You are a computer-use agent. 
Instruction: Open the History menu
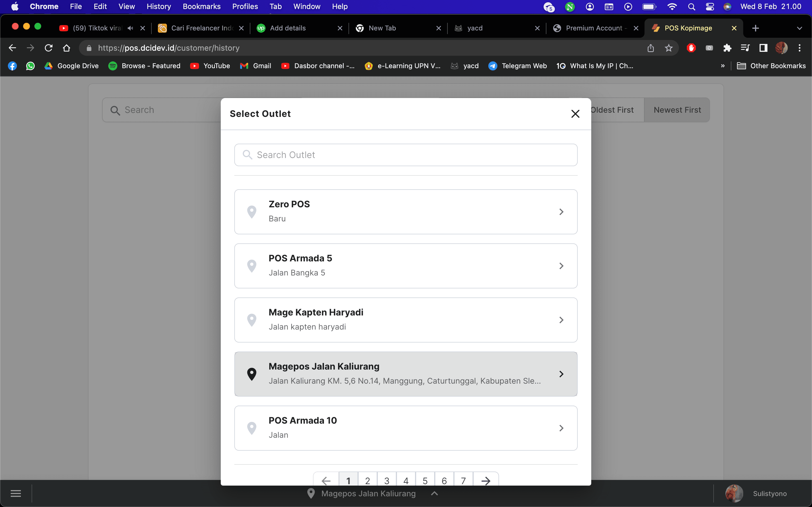pyautogui.click(x=158, y=6)
